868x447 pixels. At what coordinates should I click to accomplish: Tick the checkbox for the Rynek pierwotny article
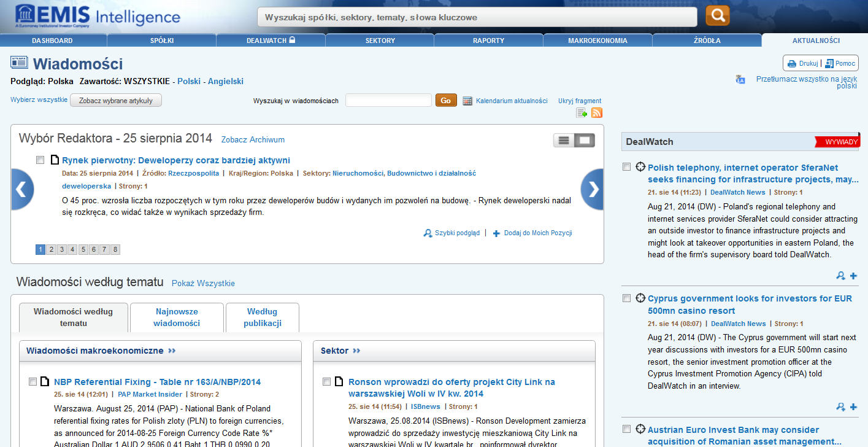[40, 160]
